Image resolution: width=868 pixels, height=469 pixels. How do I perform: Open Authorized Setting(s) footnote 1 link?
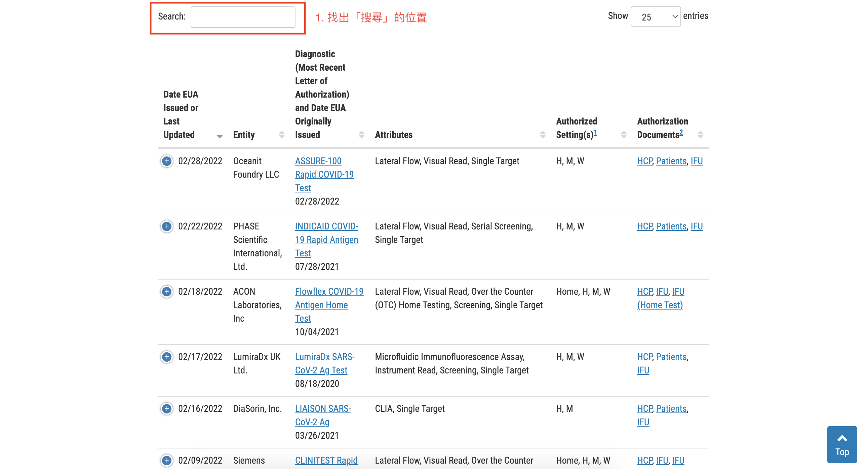pyautogui.click(x=595, y=133)
